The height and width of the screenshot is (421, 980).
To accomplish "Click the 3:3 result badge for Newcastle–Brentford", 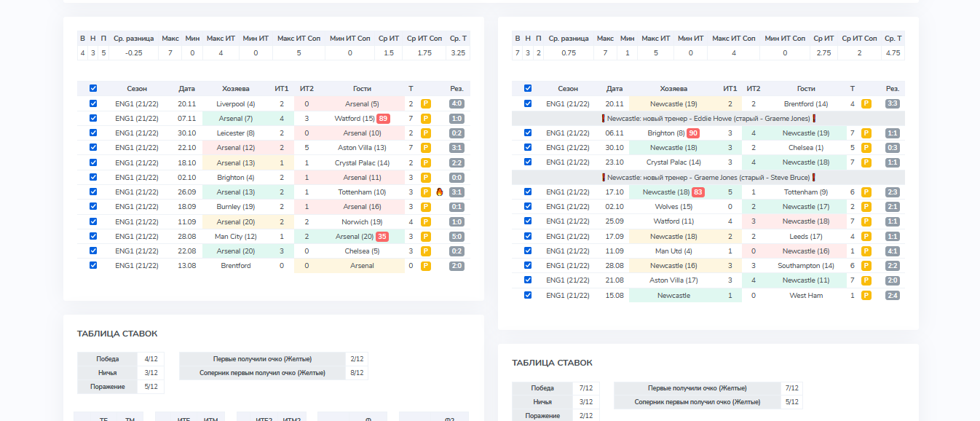I will pos(892,104).
